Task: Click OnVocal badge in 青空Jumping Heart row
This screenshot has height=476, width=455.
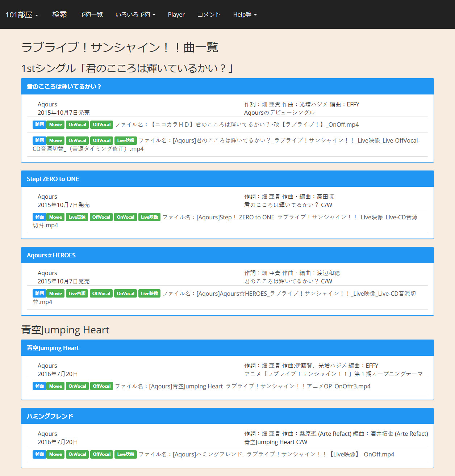Action: pos(78,386)
